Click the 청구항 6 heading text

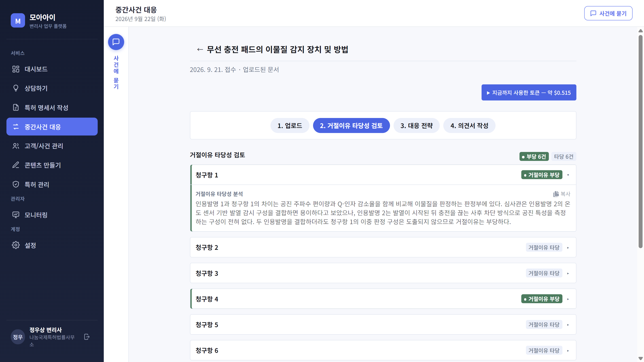coord(207,350)
